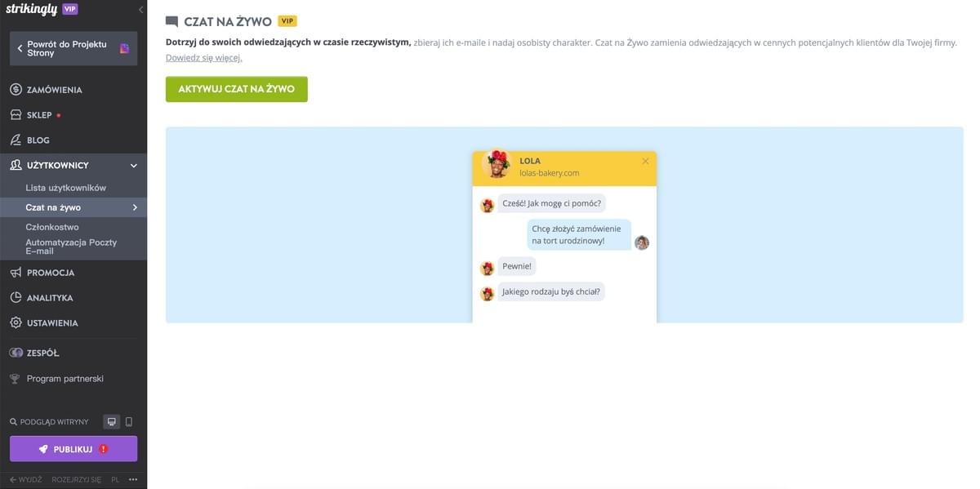The image size is (980, 489).
Task: Open the Ustawienia gear icon
Action: (x=16, y=323)
